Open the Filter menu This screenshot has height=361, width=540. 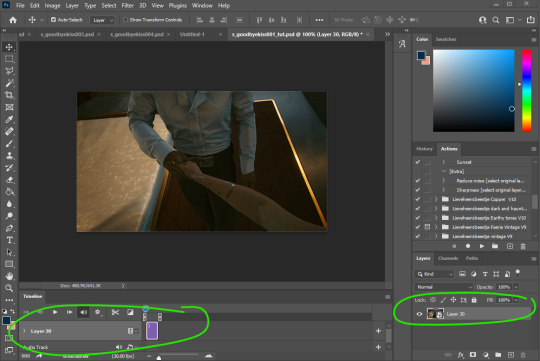(127, 6)
